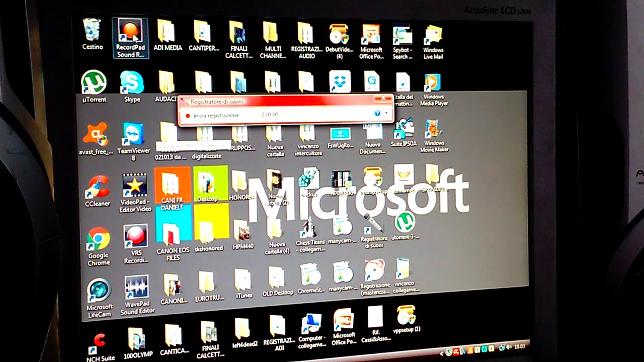The image size is (644, 362).
Task: Launch Spybot - Search shortcut
Action: 403,42
